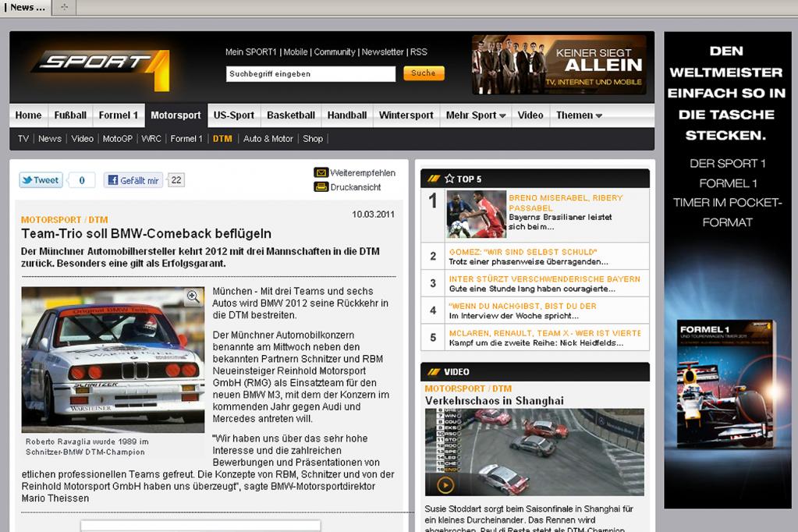Click the Verkehrschaos in Shanghai headline
Viewport: 798px width, 532px height.
(x=495, y=401)
